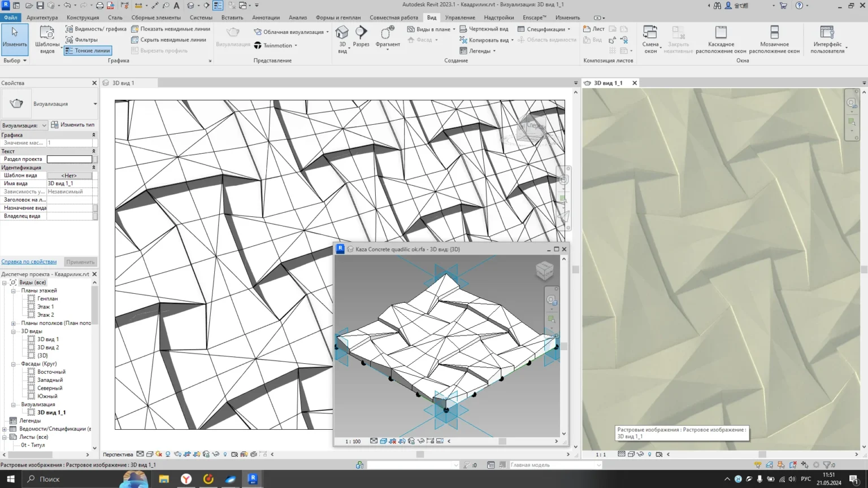This screenshot has width=868, height=488.
Task: Open Visibility/Graphics (Видимость/графика)
Action: (x=96, y=29)
